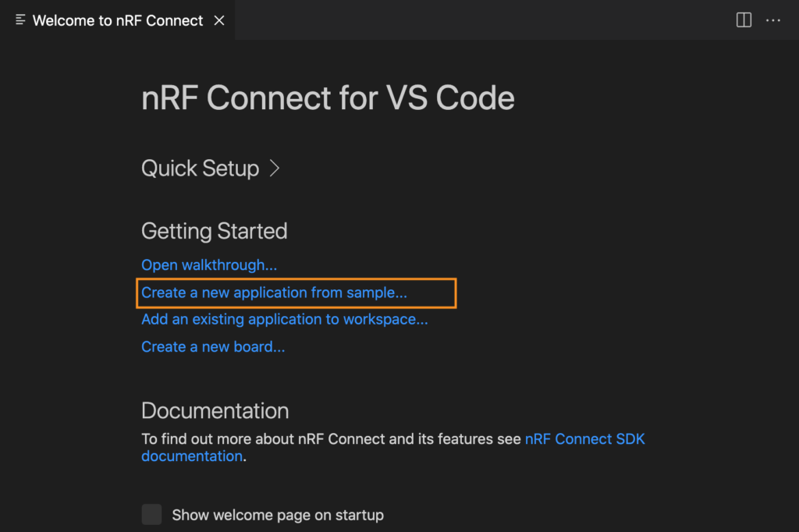Enable the Show welcome page on startup checkbox
Screen dimensions: 799x532
(x=151, y=514)
